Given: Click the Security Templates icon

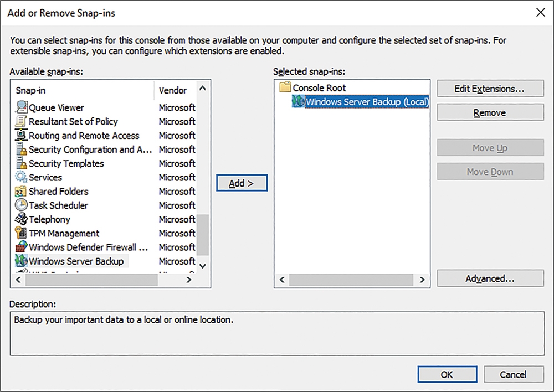Looking at the screenshot, I should (21, 163).
